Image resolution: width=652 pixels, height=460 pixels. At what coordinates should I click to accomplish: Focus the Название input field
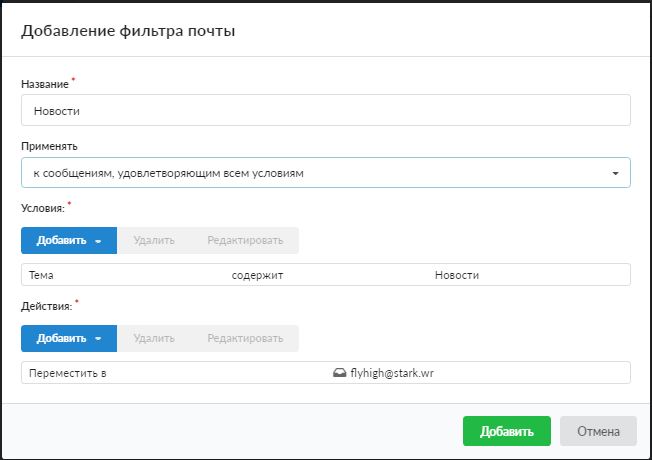pyautogui.click(x=325, y=111)
